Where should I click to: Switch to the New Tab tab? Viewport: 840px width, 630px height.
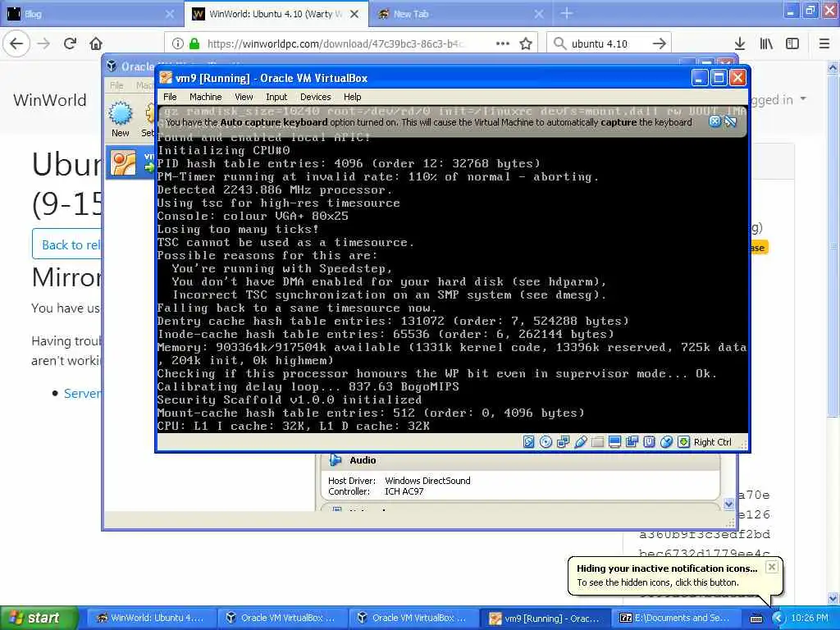pyautogui.click(x=459, y=14)
